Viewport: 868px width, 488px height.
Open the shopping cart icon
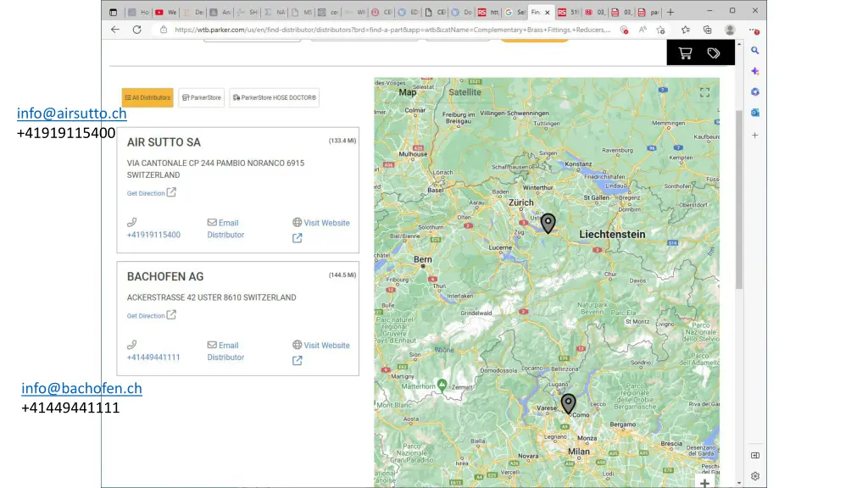(x=685, y=53)
